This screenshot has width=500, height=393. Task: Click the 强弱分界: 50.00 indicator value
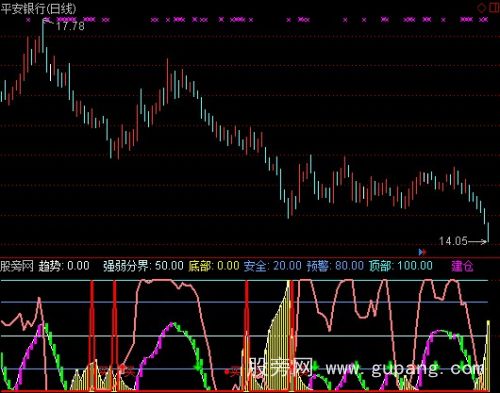pyautogui.click(x=143, y=266)
